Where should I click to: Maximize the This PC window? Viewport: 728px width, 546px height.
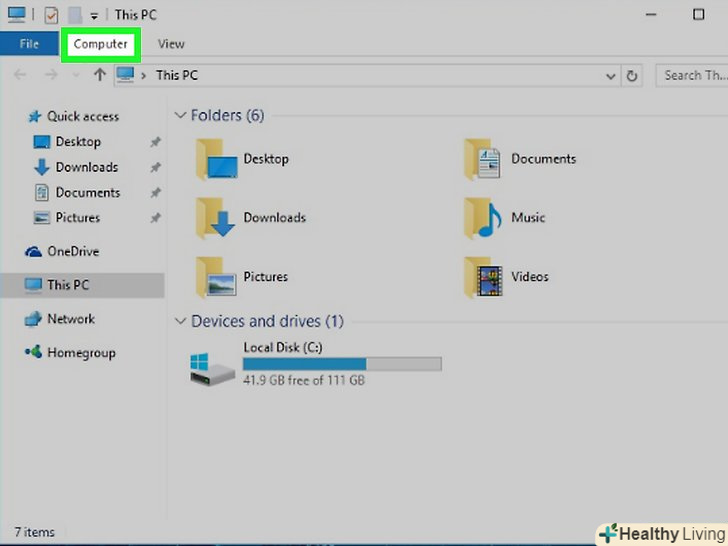click(698, 15)
